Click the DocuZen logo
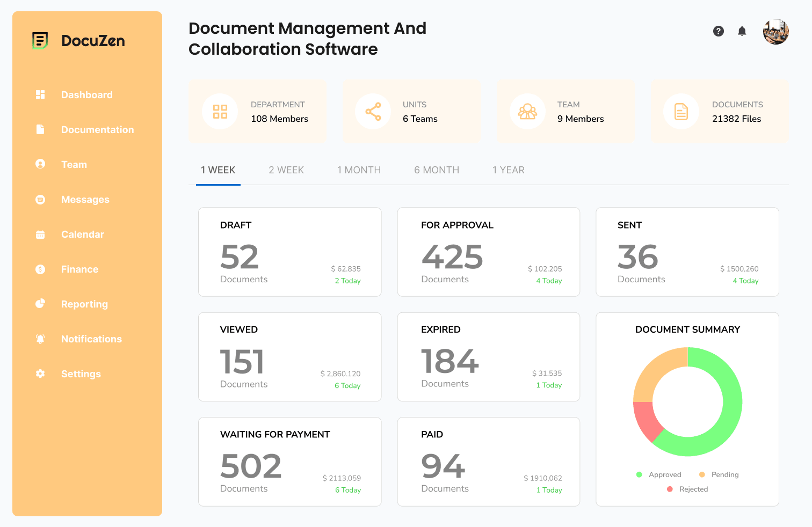 [x=78, y=41]
